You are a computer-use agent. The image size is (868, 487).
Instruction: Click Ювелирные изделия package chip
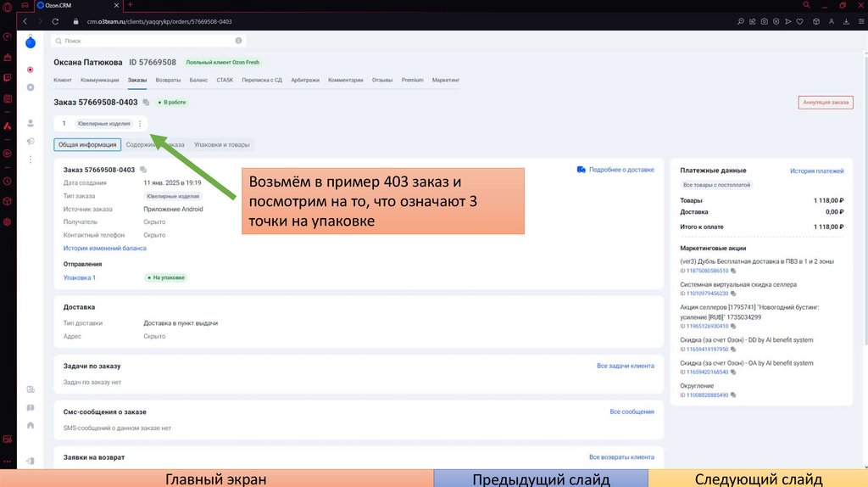point(104,124)
